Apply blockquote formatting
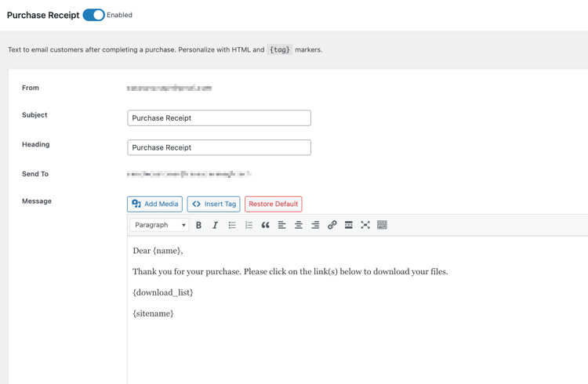The image size is (588, 384). point(265,225)
